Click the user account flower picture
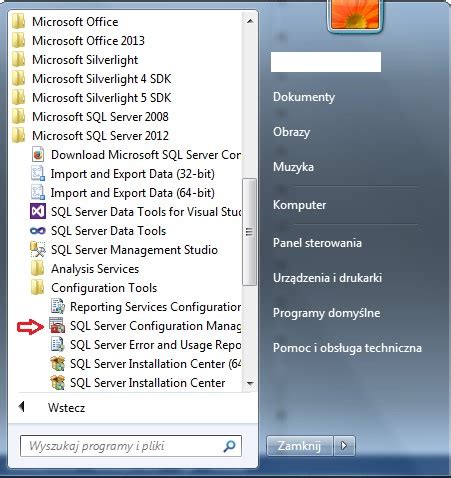Image resolution: width=451 pixels, height=478 pixels. tap(355, 14)
